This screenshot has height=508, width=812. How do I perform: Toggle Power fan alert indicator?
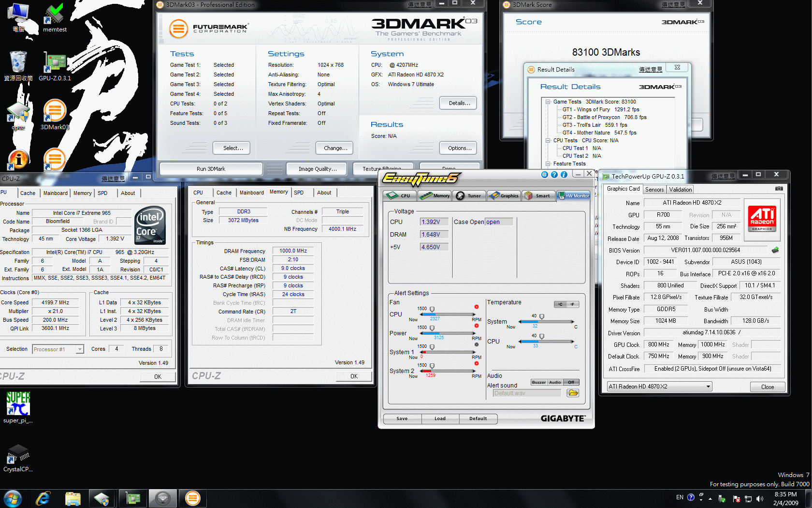coord(477,326)
